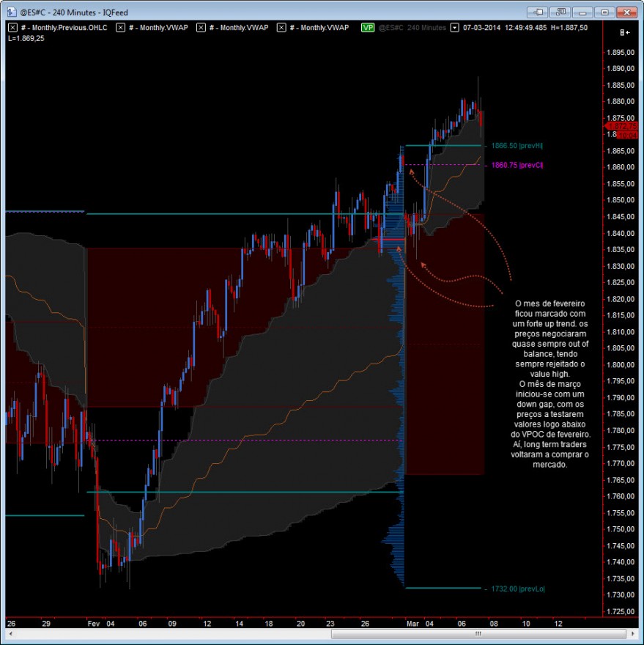The width and height of the screenshot is (644, 645).
Task: Click the 'L=1.869,25' low value readout
Action: 26,38
